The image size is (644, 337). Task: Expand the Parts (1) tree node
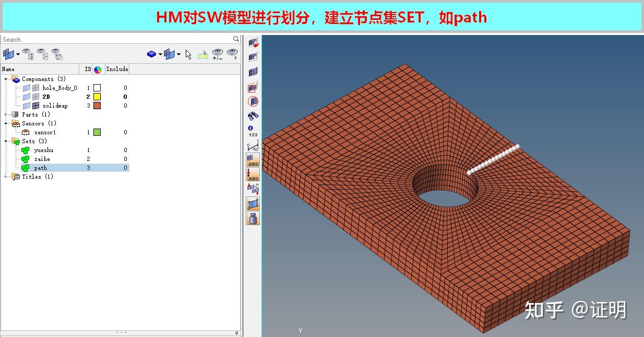[4, 114]
